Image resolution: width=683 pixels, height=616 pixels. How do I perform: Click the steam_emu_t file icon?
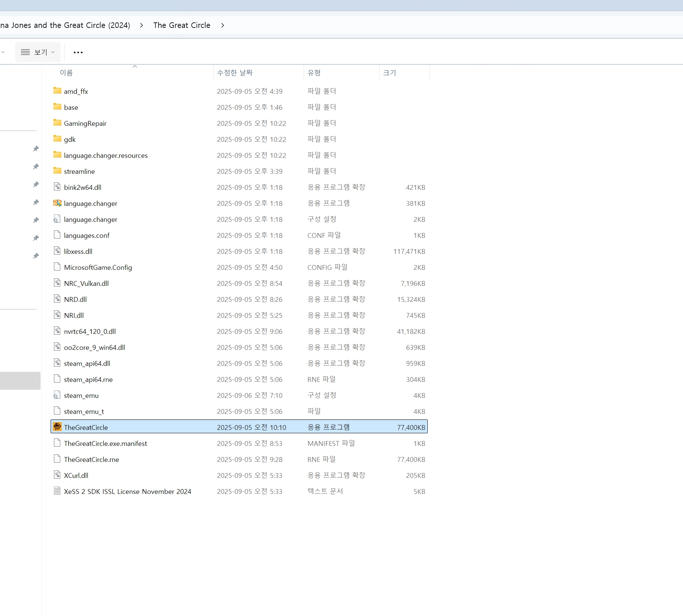[x=57, y=411]
